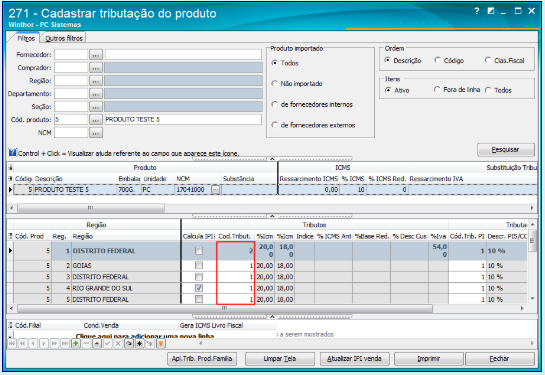Collapse Produto grid via splitter arrow above Região grid
Screen dimensions: 545x375
coord(272,216)
